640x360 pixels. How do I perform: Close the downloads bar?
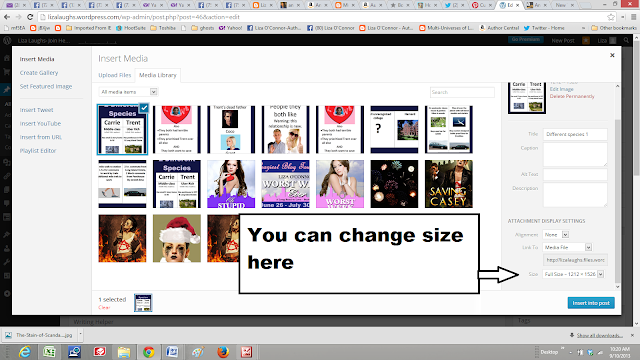click(x=632, y=335)
